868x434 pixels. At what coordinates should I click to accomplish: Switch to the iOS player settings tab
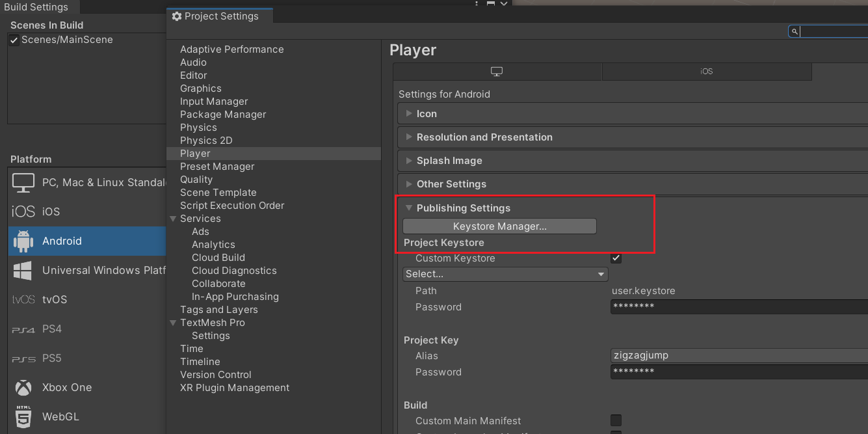pos(707,72)
